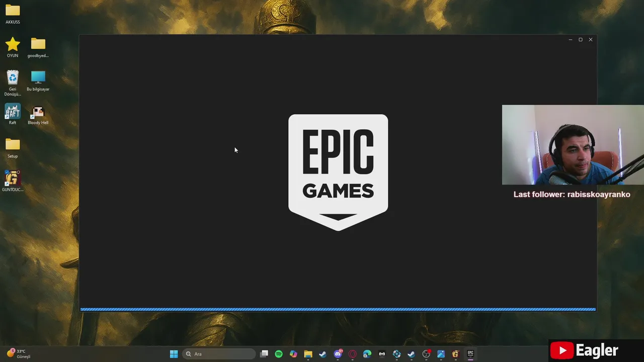The width and height of the screenshot is (644, 362).
Task: Select the Bu bilgisayar desktop icon
Action: [38, 81]
